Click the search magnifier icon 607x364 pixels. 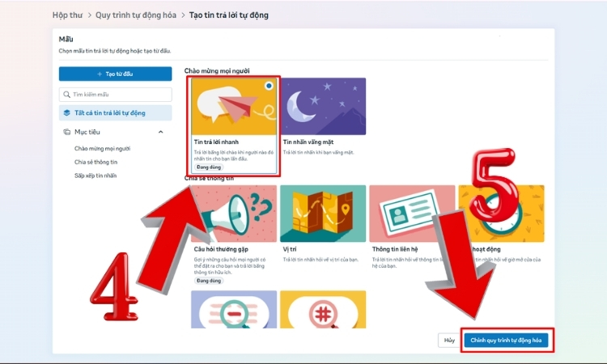click(66, 95)
